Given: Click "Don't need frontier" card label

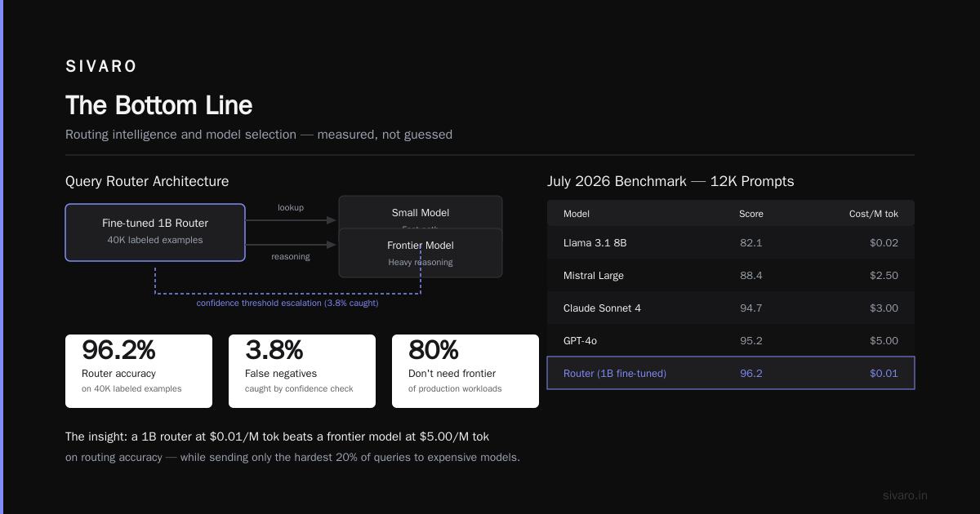Looking at the screenshot, I should click(452, 373).
